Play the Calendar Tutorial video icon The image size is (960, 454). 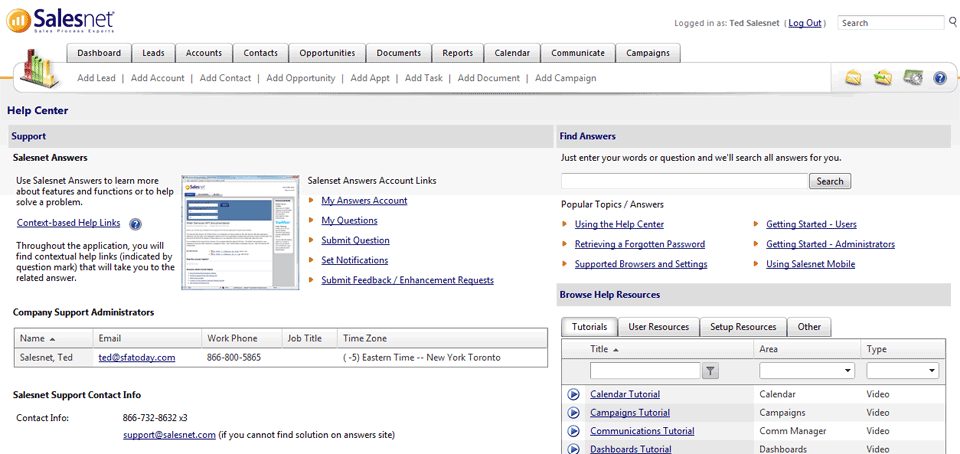coord(574,395)
